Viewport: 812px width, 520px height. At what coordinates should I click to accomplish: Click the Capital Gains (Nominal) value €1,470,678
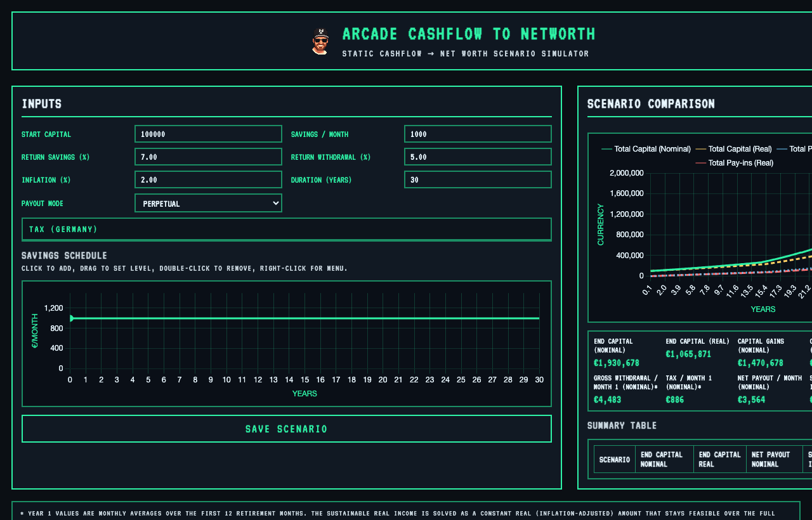760,363
